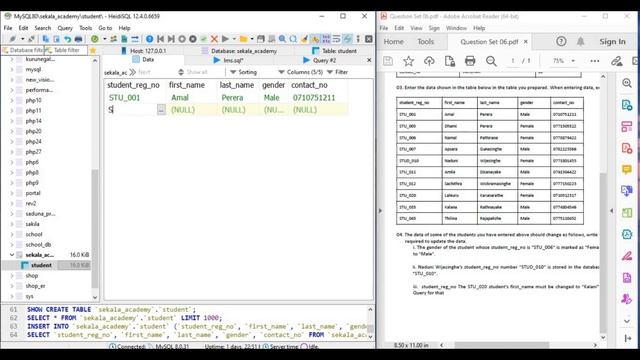640x360 pixels.
Task: Click the Acrobat Help question-mark icon
Action: [x=561, y=41]
